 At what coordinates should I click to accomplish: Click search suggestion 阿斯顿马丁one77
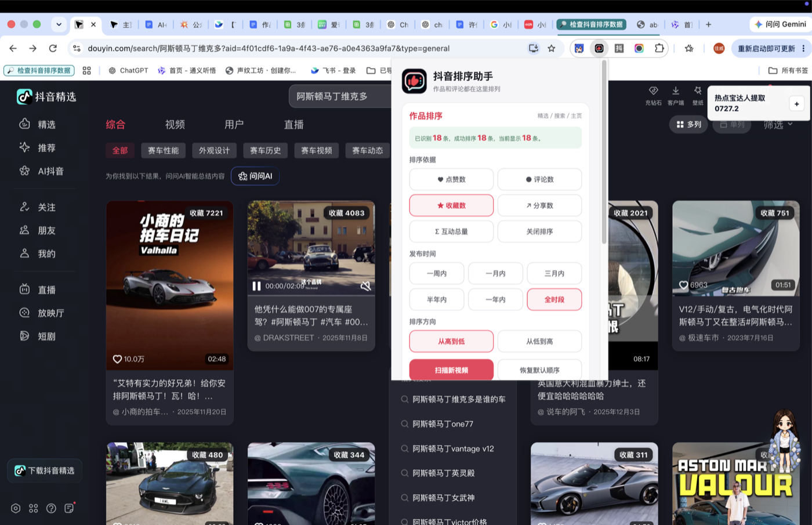click(443, 424)
